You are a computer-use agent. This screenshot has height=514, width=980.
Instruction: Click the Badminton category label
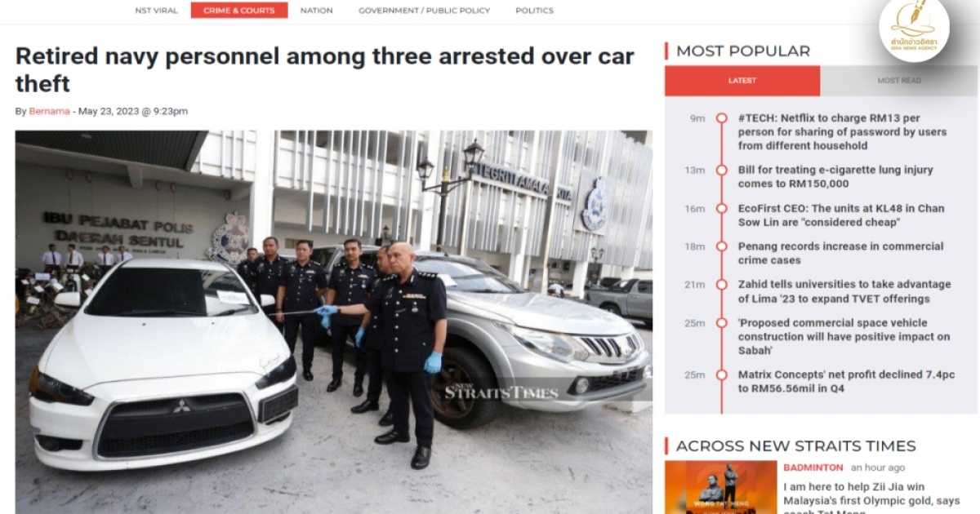click(813, 467)
